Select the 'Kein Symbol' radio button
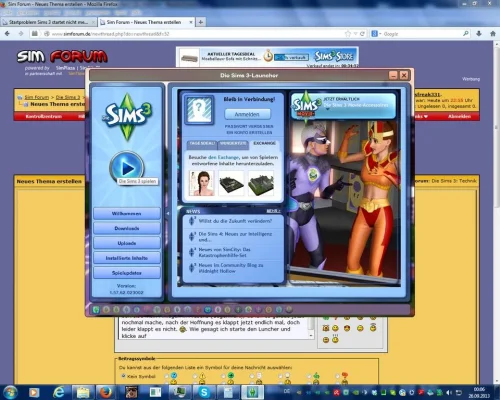Viewport: 500px width, 400px height. coord(123,376)
